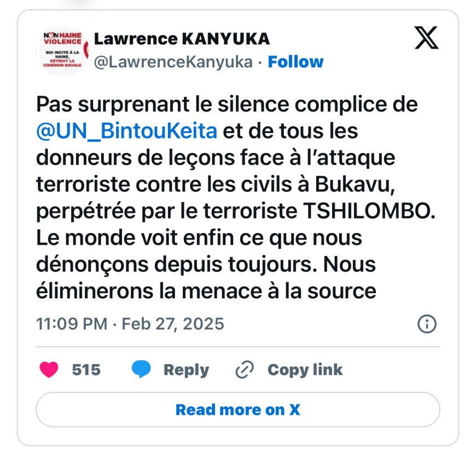Click the line "Le monde voit enfin"
The image size is (476, 457).
pos(199,238)
